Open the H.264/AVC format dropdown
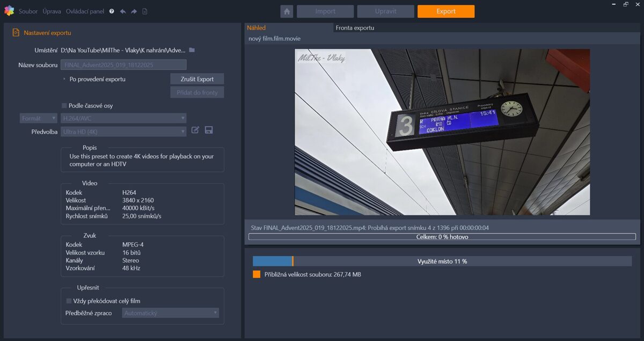 (123, 118)
